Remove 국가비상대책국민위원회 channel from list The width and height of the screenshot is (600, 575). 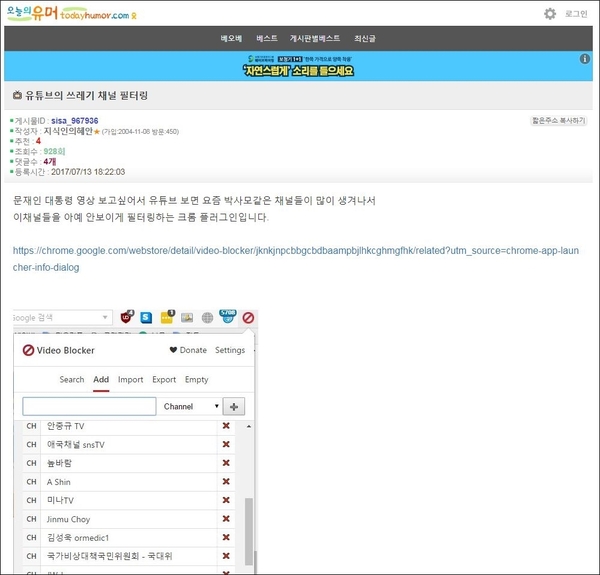(x=226, y=556)
